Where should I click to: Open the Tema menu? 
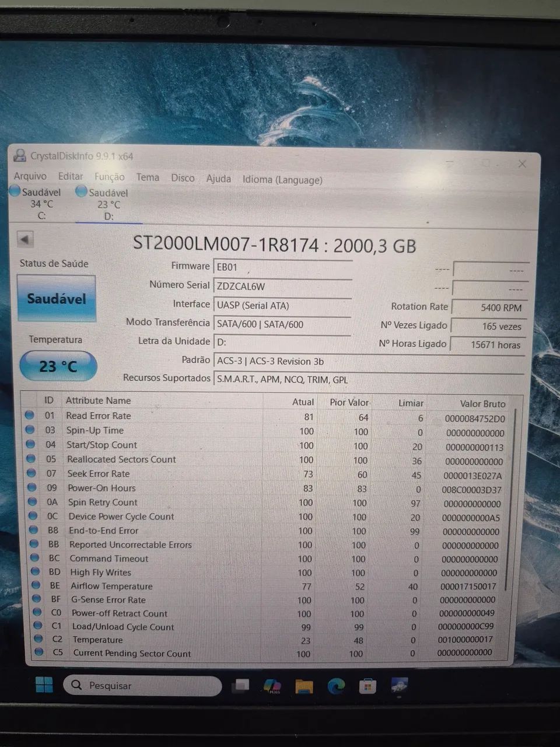[x=148, y=177]
